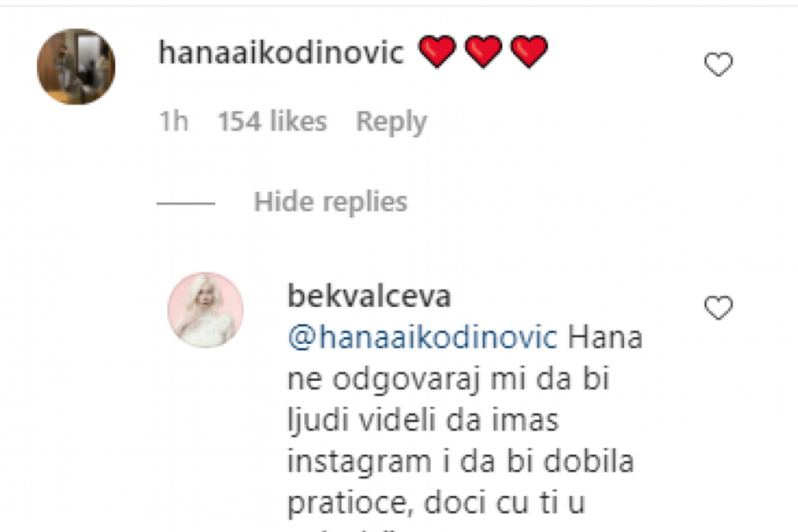
Task: Visit the bekvalceva username link
Action: pos(369,296)
